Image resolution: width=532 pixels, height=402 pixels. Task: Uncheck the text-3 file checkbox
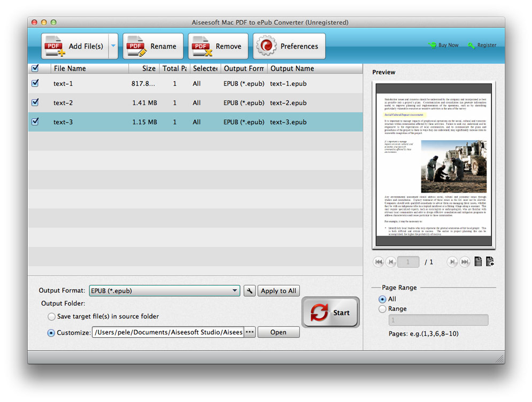click(x=35, y=122)
